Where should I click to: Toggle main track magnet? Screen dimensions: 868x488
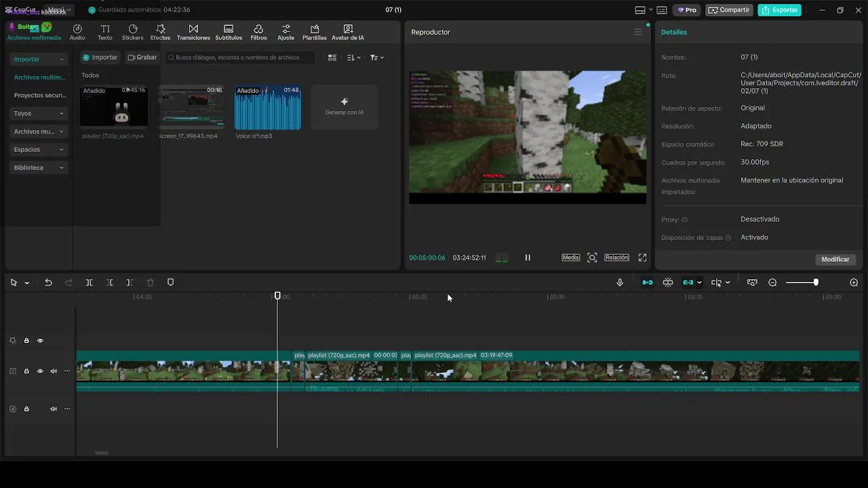(648, 283)
